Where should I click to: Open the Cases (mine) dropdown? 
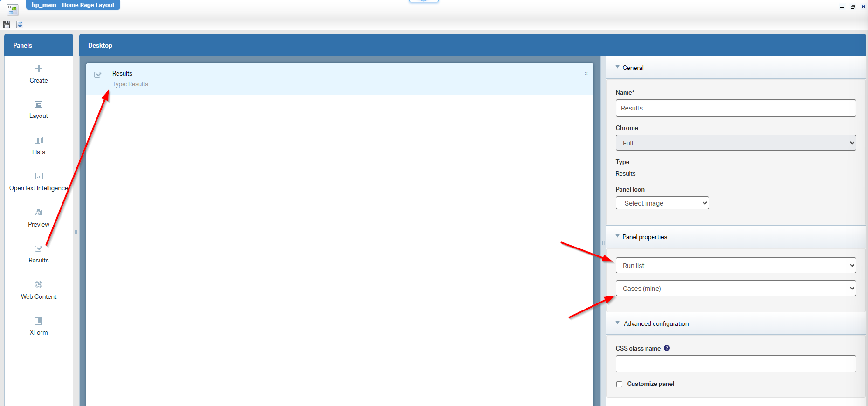pos(736,288)
